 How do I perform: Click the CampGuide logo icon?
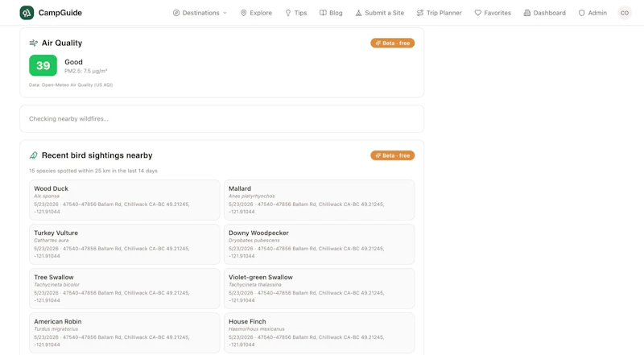pos(27,13)
